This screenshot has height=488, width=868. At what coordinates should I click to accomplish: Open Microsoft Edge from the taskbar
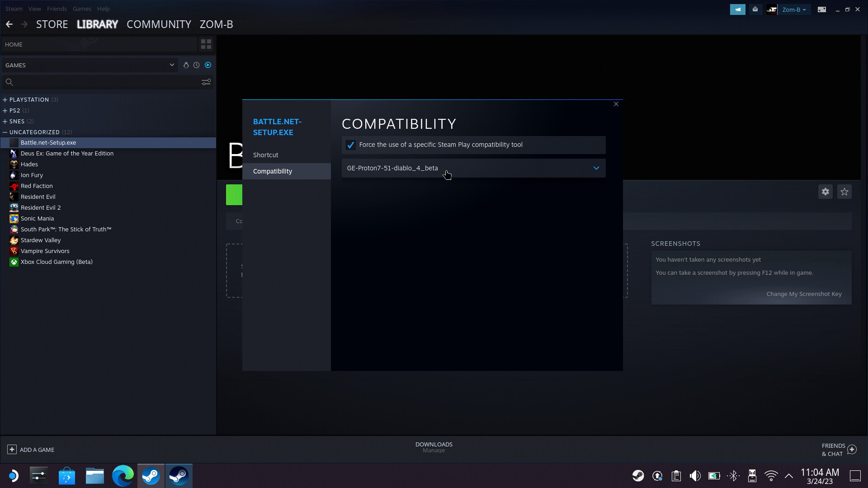point(123,476)
